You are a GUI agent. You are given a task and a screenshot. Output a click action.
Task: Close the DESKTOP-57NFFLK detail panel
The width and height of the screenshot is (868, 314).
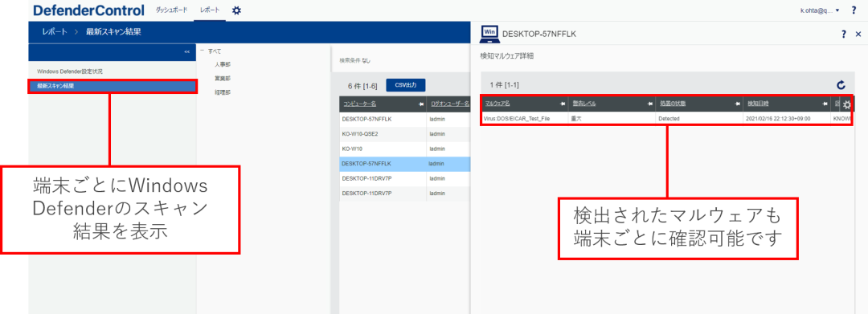click(858, 35)
